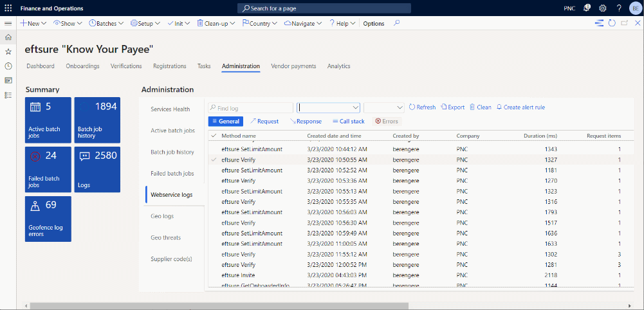The image size is (644, 310).
Task: Open help question mark icon
Action: pyautogui.click(x=619, y=8)
